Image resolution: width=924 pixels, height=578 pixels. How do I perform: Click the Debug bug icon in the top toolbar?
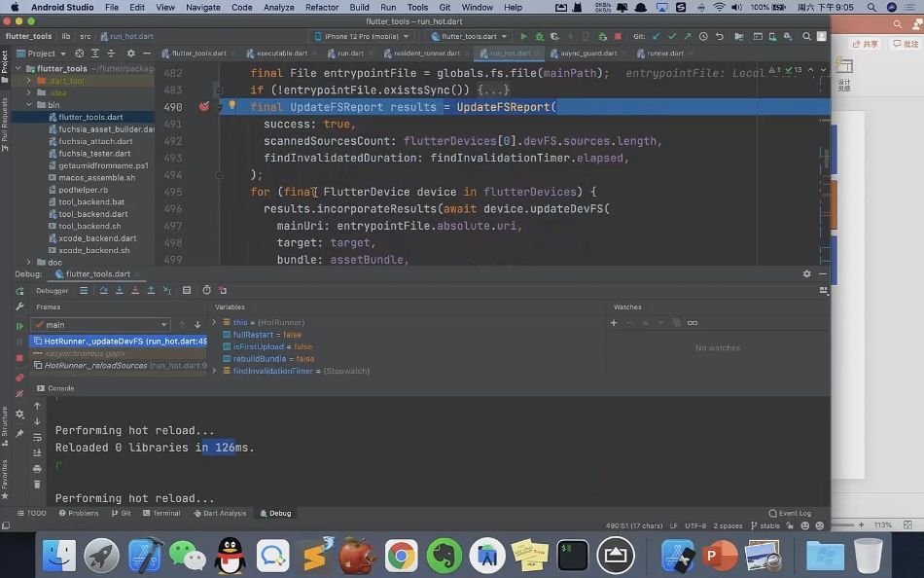539,37
